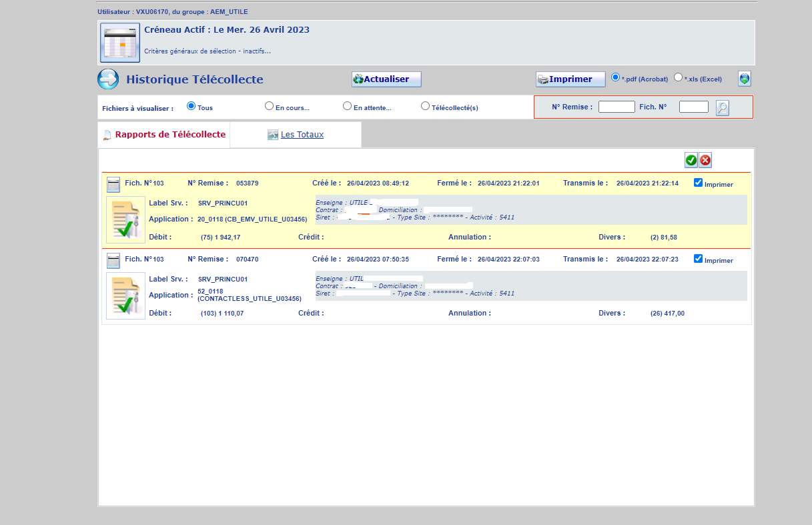
Task: Select the Rapports de Télécollecte tab
Action: point(169,135)
